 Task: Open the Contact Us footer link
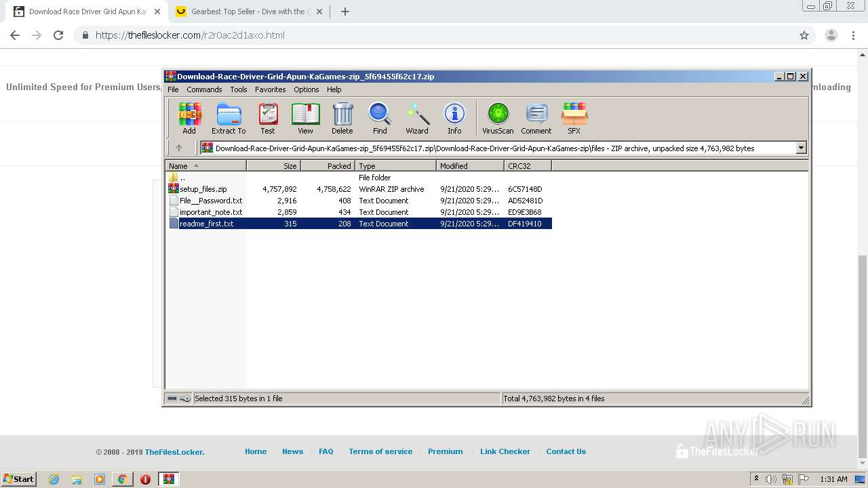click(x=566, y=451)
